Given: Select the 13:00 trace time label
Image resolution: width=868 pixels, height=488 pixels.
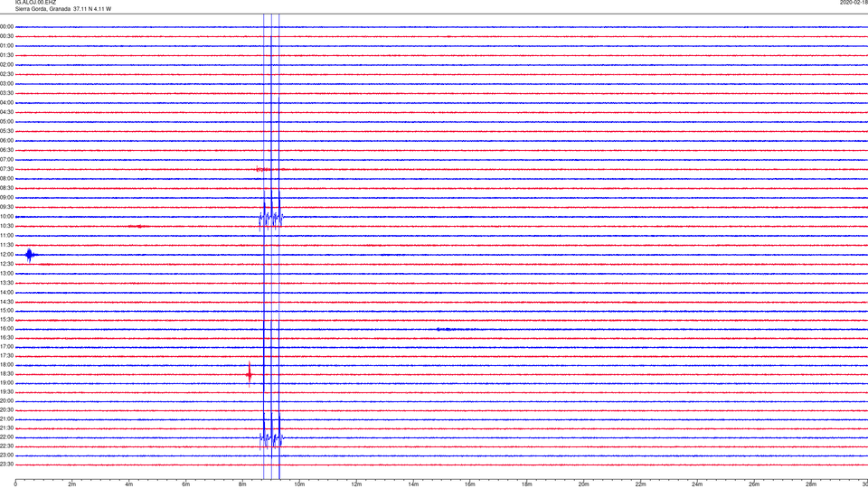Looking at the screenshot, I should (6, 273).
